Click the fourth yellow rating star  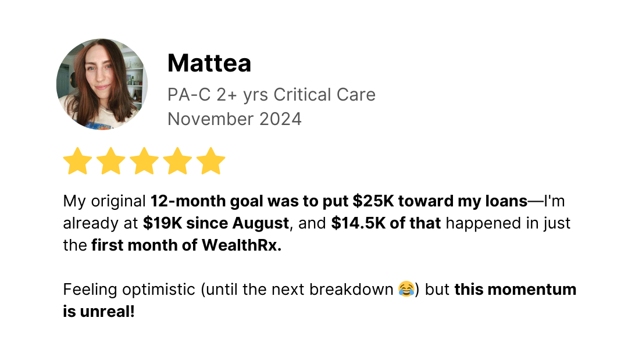177,161
